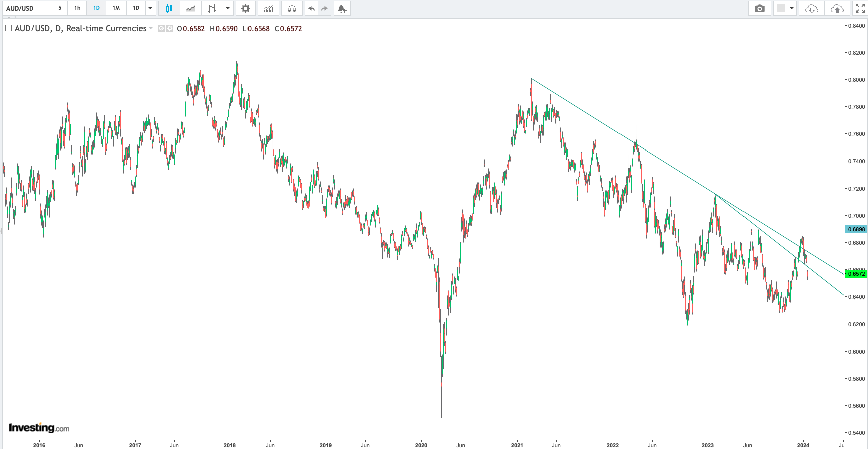Viewport: 868px width, 449px height.
Task: Save chart layout to cloud
Action: tap(837, 8)
